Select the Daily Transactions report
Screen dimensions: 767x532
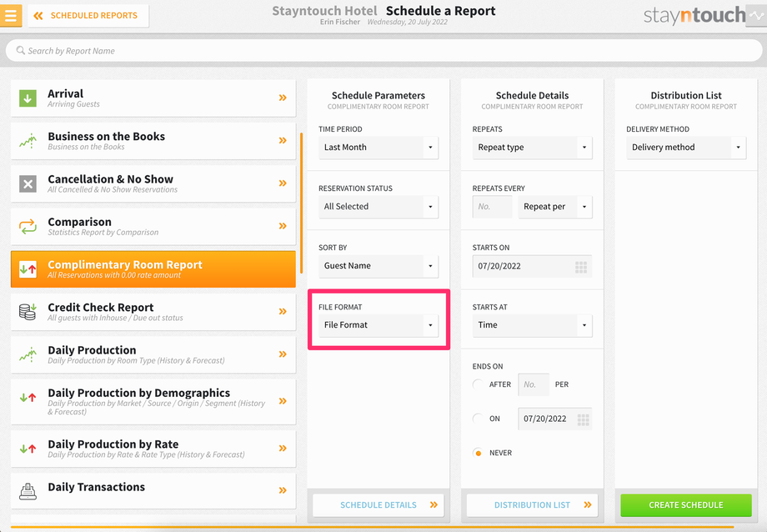point(153,491)
